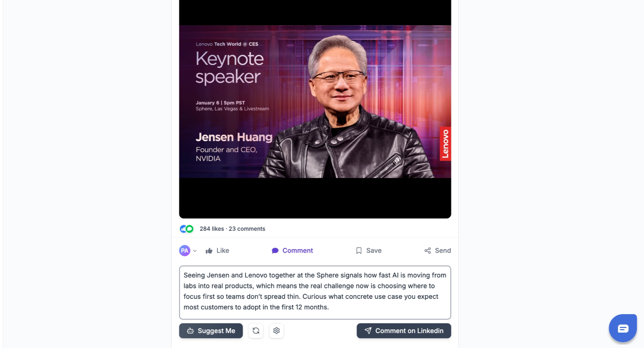The image size is (644, 348).
Task: Open comment settings via the gear icon
Action: tap(277, 331)
